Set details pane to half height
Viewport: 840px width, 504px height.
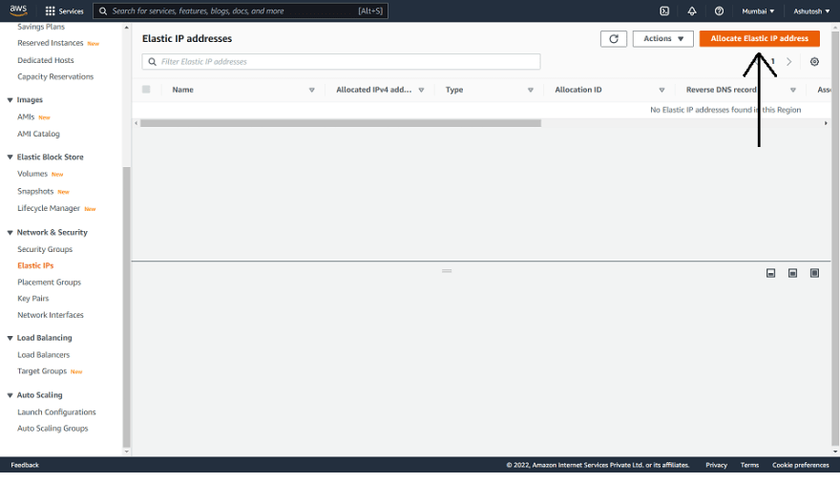(792, 273)
